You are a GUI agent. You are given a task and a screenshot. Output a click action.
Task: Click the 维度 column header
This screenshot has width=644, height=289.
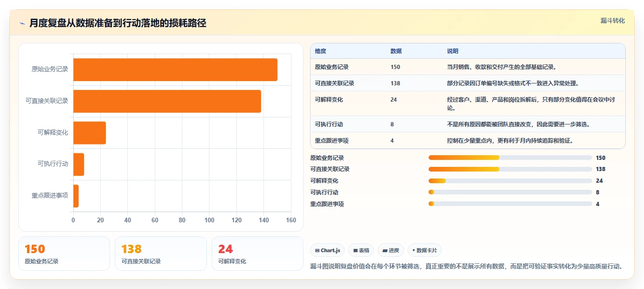(x=320, y=51)
